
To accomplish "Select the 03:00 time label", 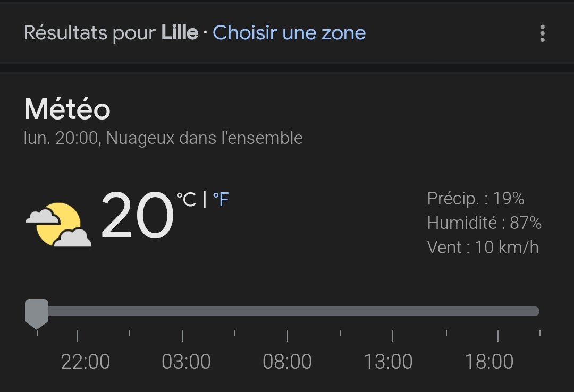I will tap(186, 362).
